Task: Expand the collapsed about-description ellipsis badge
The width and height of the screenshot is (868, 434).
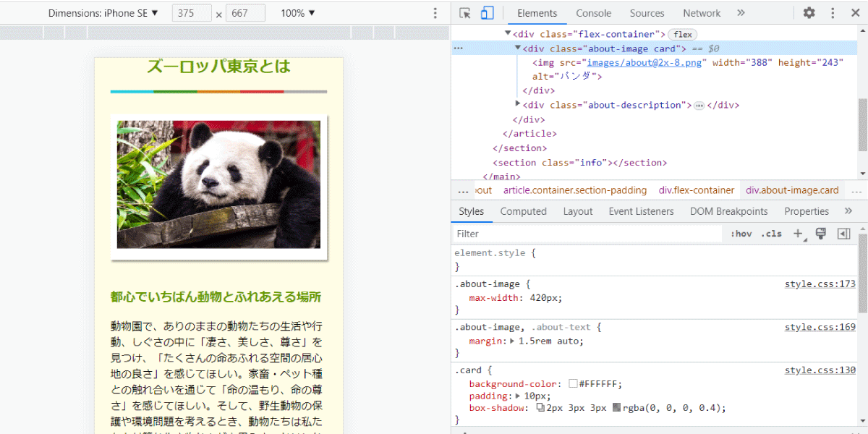Action: pos(699,106)
